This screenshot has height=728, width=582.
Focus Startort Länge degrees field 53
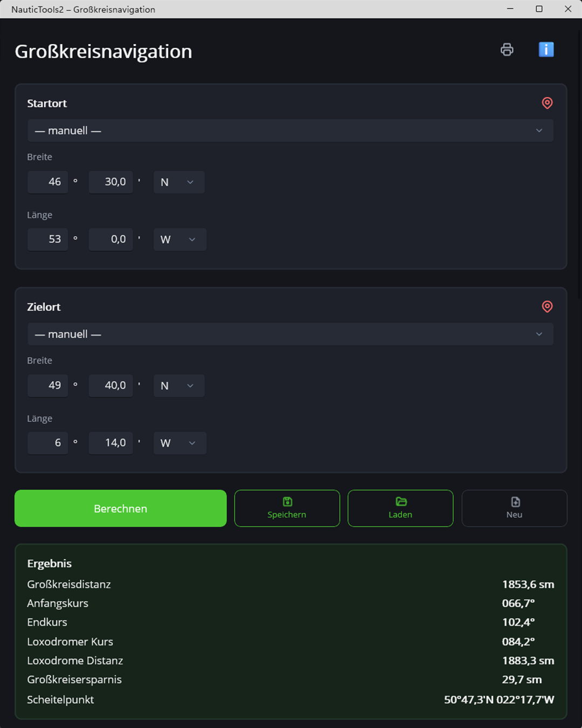tap(48, 239)
